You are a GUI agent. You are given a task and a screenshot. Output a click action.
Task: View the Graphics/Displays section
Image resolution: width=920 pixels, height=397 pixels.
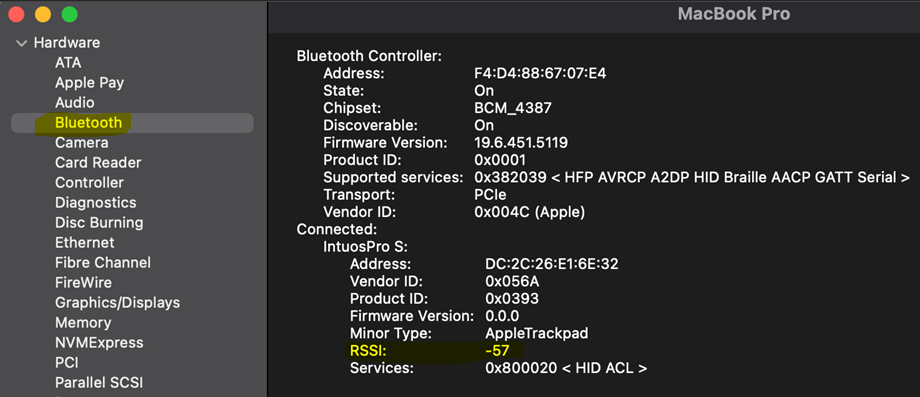[x=117, y=303]
